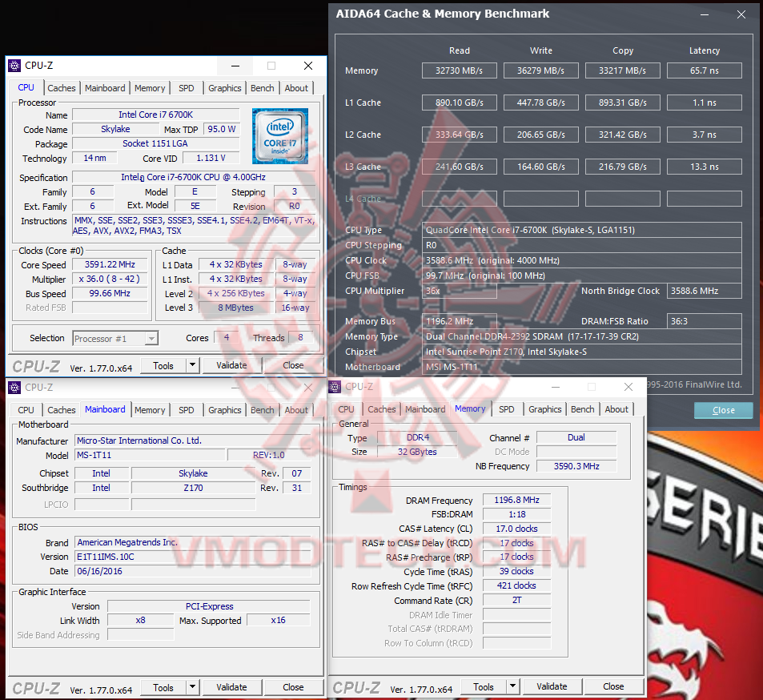Open Tools dropdown arrow in Mainboard CPU-Z window
The image size is (763, 700).
193,687
